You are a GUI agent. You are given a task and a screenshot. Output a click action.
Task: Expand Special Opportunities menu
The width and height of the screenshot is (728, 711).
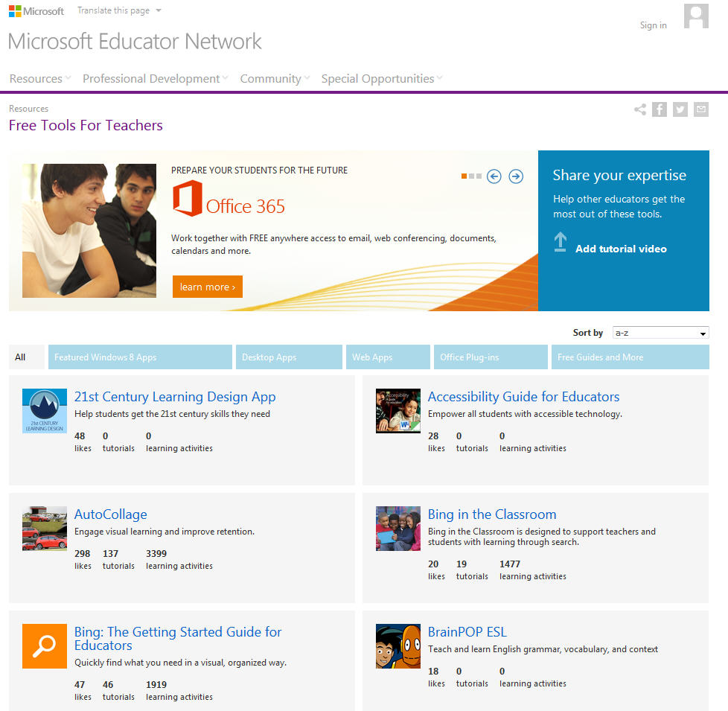tap(382, 78)
